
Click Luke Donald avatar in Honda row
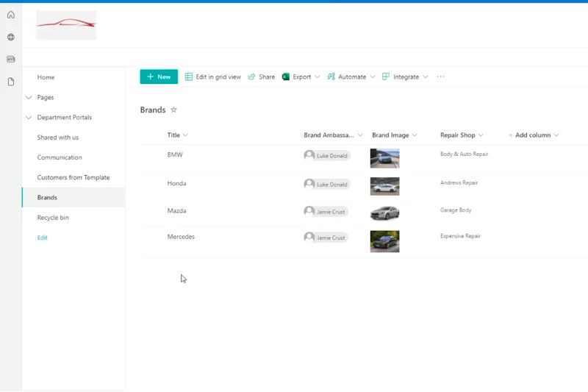pos(309,184)
